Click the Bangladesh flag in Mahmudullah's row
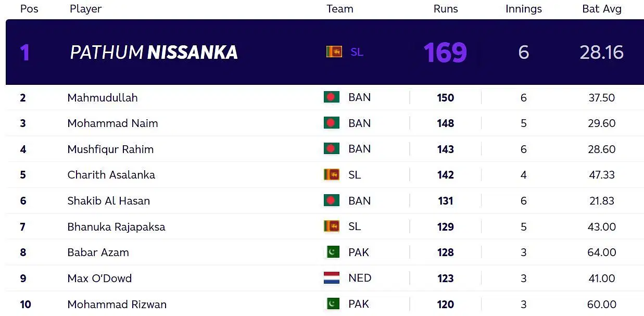Image resolution: width=644 pixels, height=316 pixels. point(332,97)
